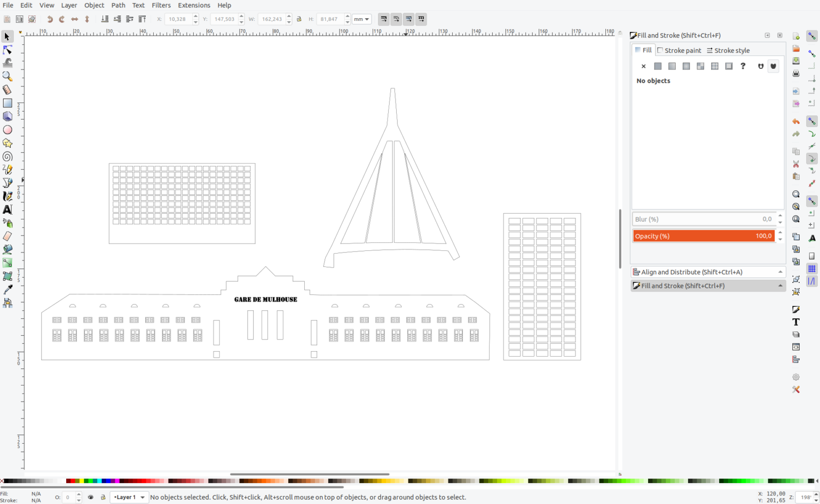Toggle move patterns with objects

[421, 19]
